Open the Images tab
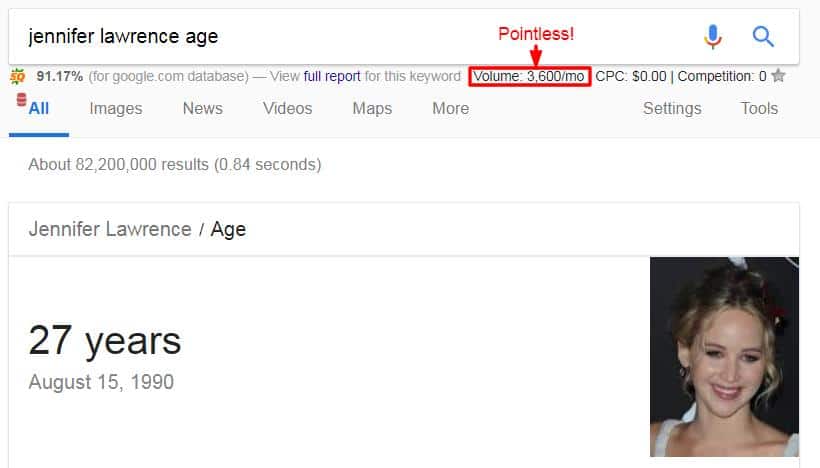The width and height of the screenshot is (820, 468). click(x=116, y=108)
